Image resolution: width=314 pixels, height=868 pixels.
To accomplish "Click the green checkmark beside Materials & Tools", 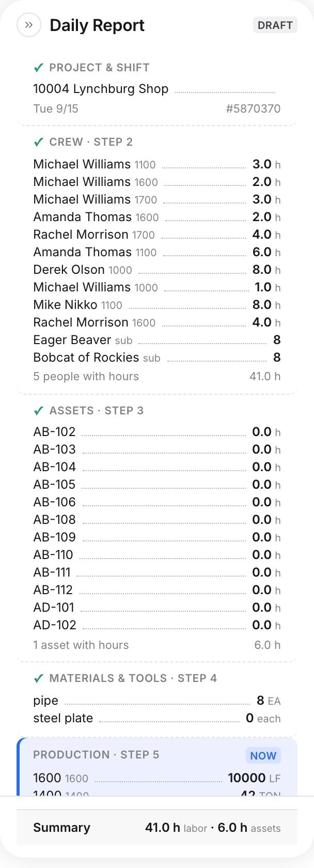I will click(x=38, y=678).
